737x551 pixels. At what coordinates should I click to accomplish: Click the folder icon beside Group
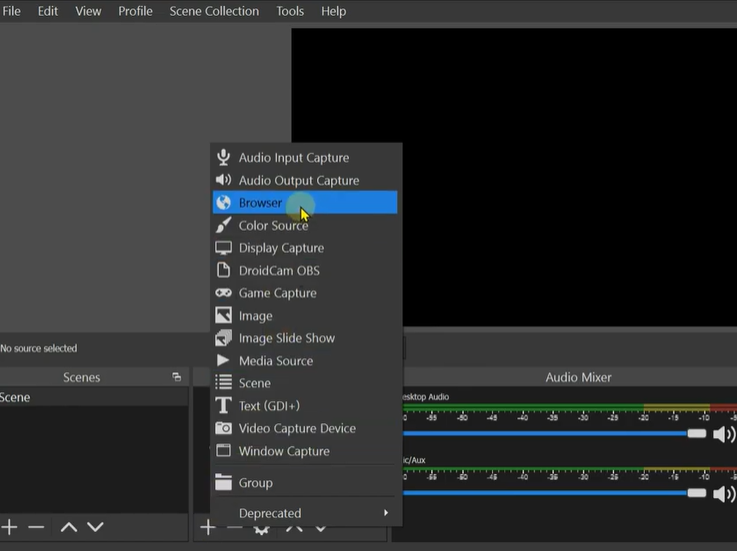(x=223, y=482)
